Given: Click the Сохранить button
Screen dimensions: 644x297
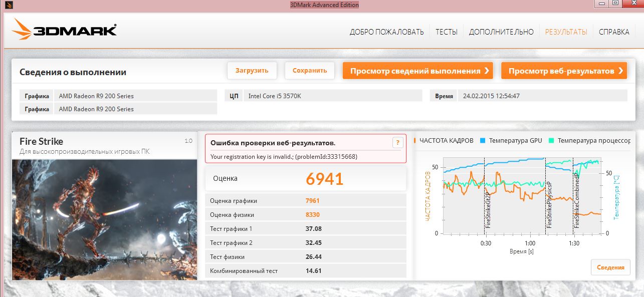Looking at the screenshot, I should click(x=310, y=71).
